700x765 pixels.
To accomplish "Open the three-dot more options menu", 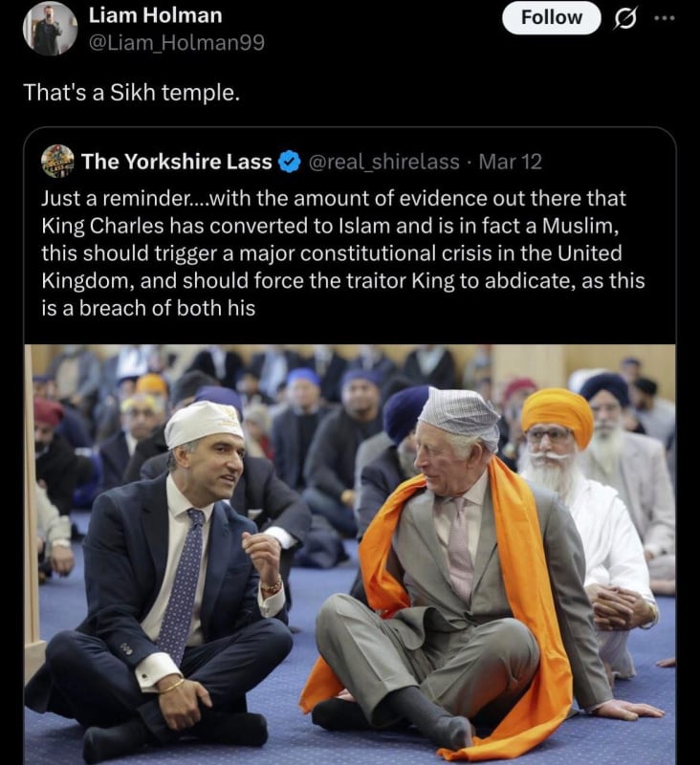I will coord(665,18).
